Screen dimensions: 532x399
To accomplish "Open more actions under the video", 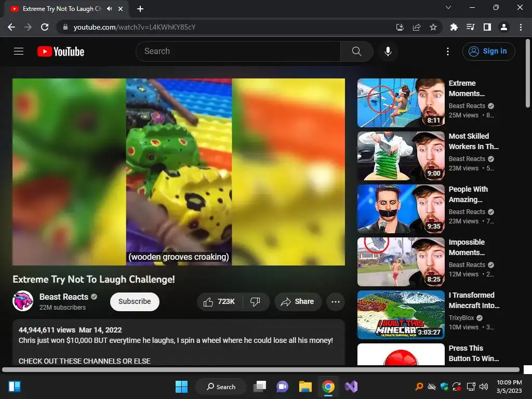I will [336, 302].
